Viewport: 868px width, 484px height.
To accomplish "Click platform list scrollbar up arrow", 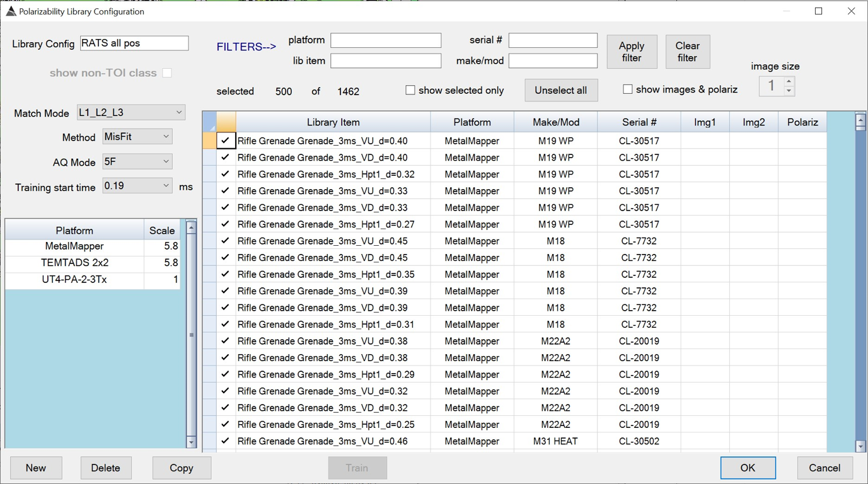I will (192, 227).
